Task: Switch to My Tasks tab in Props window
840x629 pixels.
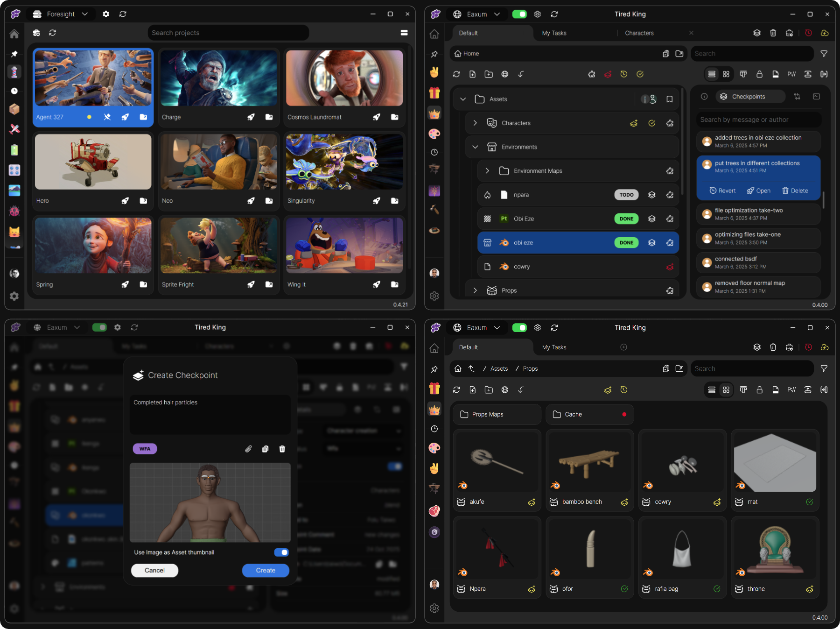Action: (x=554, y=347)
